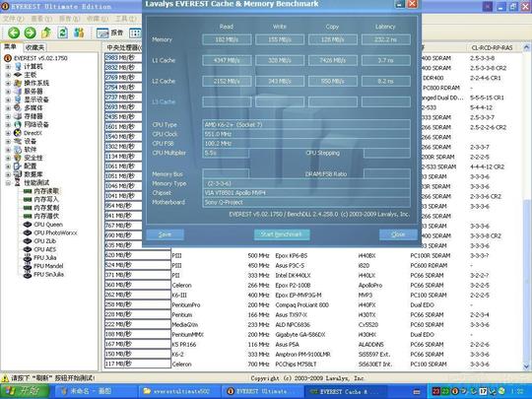
Task: Click the two-people users toolbar icon
Action: [x=79, y=33]
